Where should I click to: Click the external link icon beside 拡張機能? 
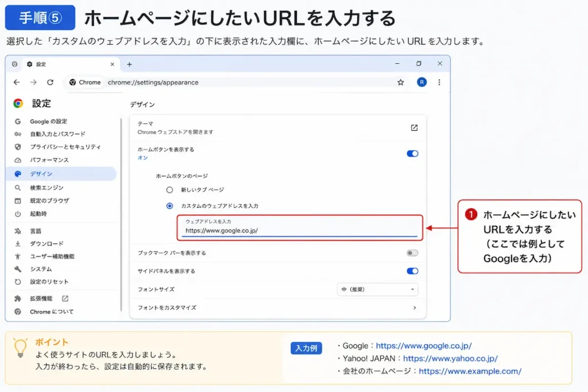pos(65,298)
